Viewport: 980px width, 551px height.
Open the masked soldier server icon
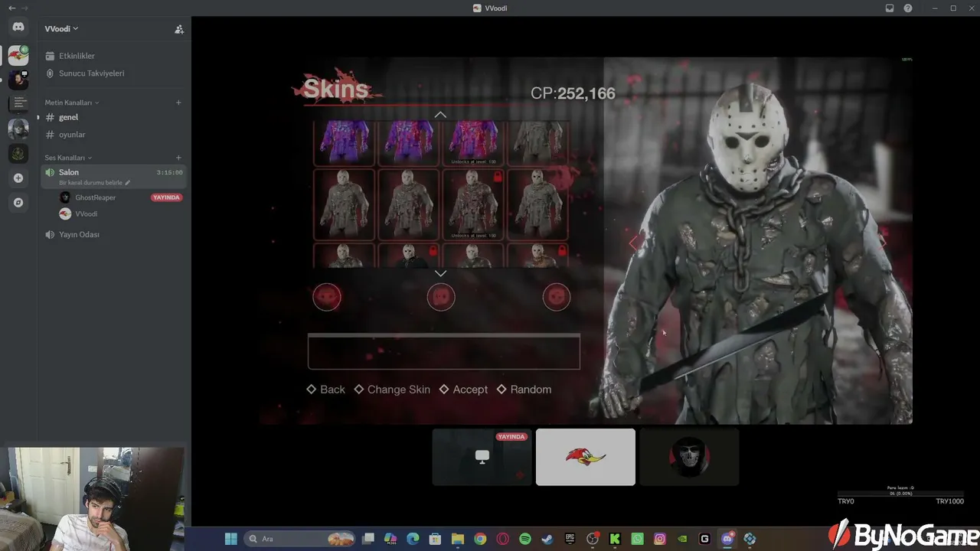18,129
